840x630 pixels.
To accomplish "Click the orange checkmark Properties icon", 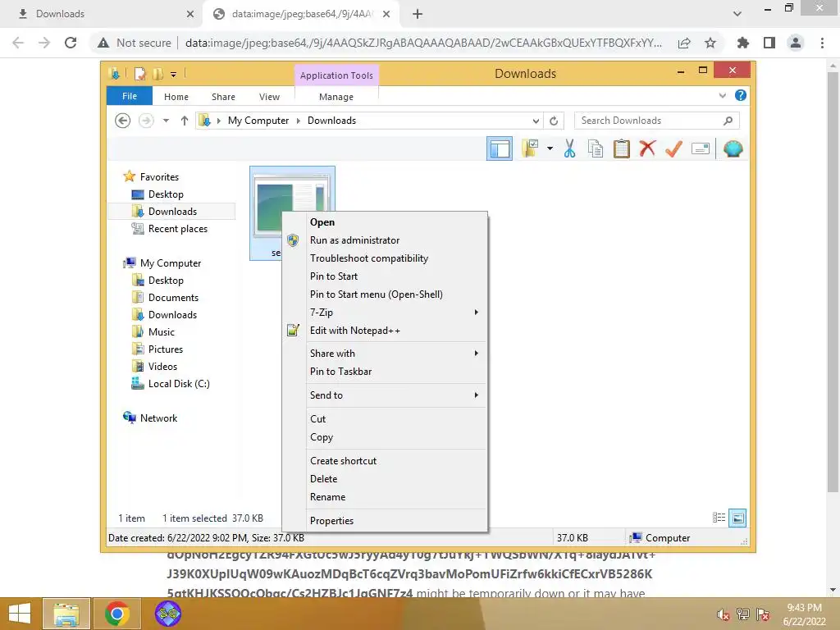I will [x=674, y=148].
